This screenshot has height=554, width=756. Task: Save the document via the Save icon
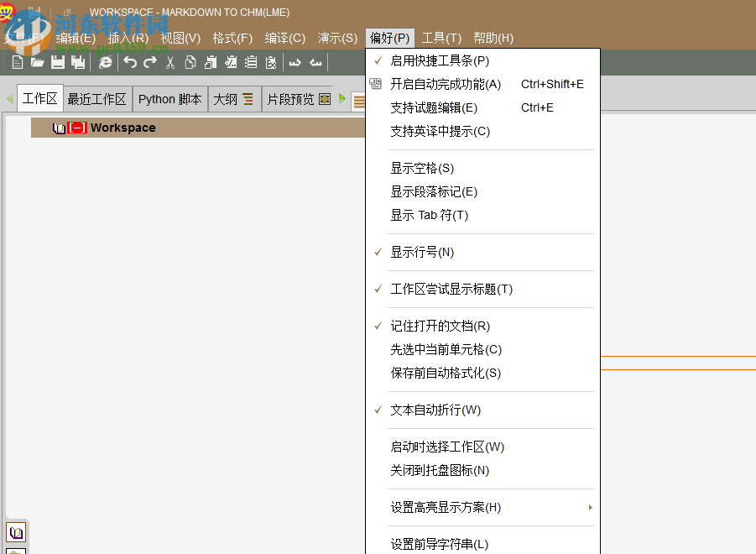tap(57, 62)
